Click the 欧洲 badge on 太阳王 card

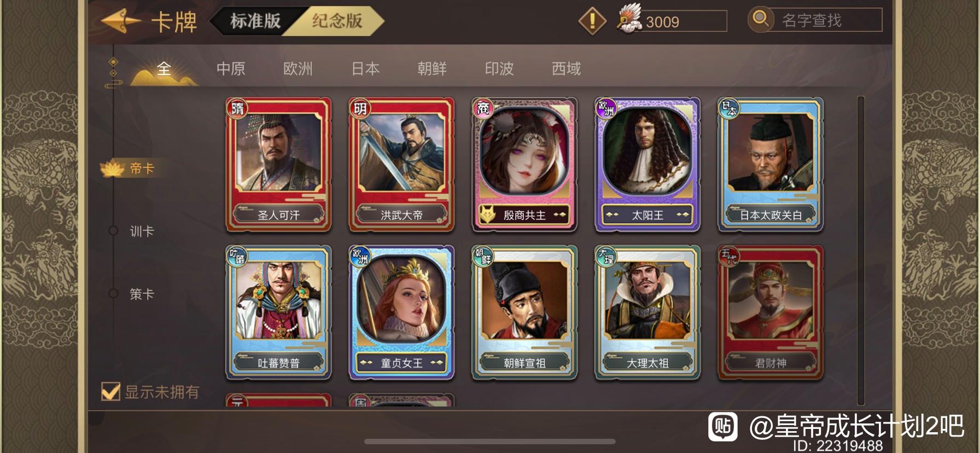(606, 108)
